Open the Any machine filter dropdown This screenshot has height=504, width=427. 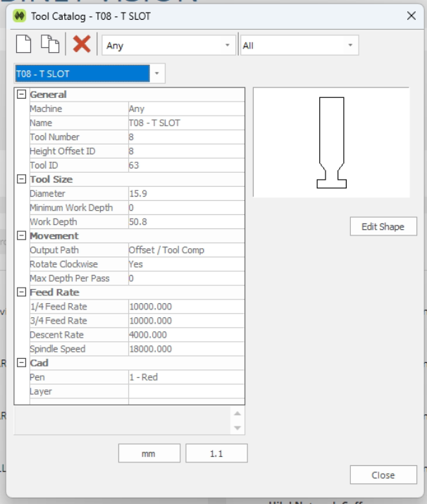point(168,45)
